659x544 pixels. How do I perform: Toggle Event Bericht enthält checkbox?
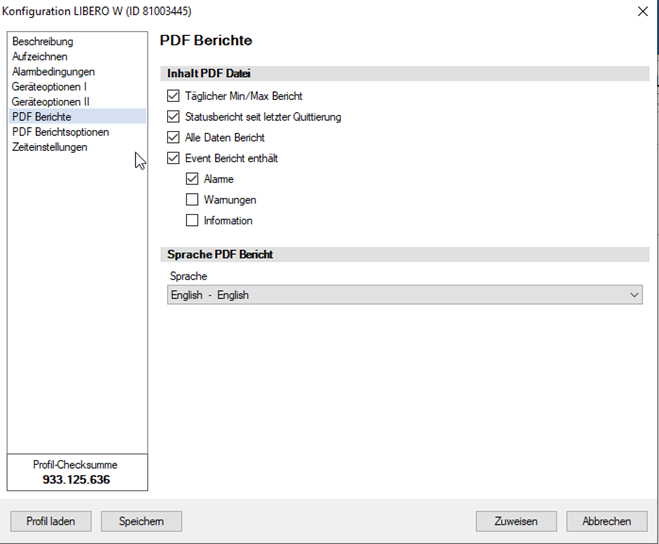(174, 158)
